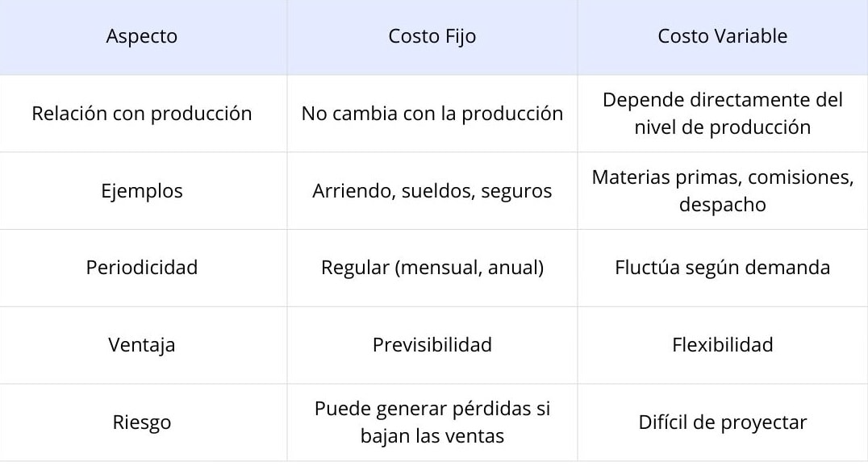The image size is (868, 466).
Task: Select 'No cambia con la producción' cell
Action: 432,114
